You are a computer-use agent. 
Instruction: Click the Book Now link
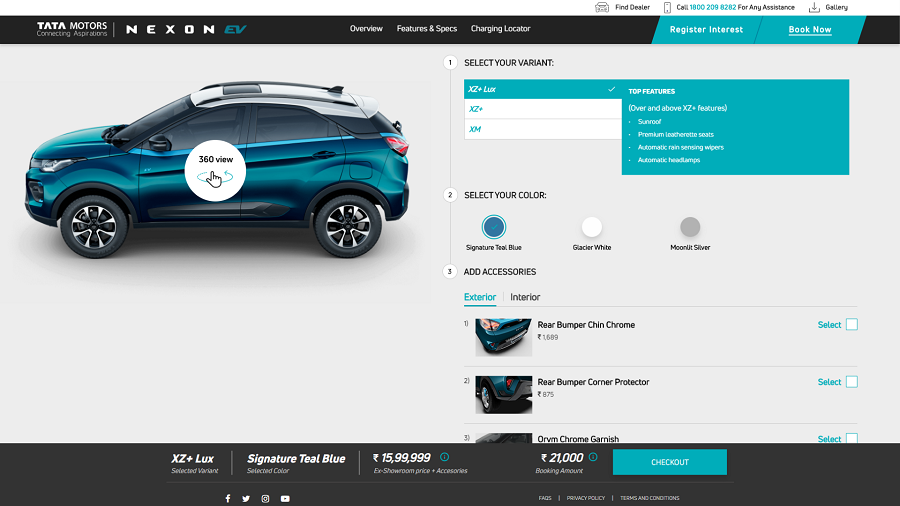pyautogui.click(x=809, y=29)
